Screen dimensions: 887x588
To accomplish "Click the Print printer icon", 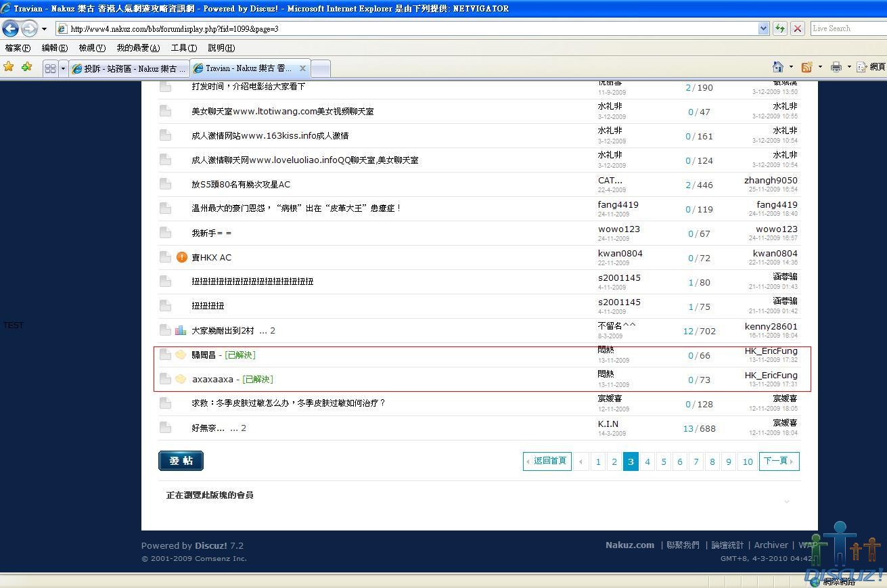I will pyautogui.click(x=836, y=67).
